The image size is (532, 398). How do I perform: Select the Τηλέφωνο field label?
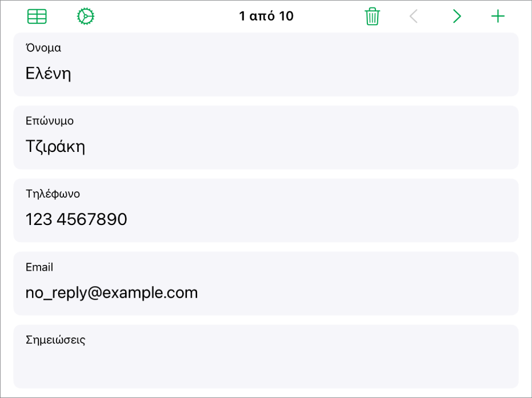pos(53,194)
